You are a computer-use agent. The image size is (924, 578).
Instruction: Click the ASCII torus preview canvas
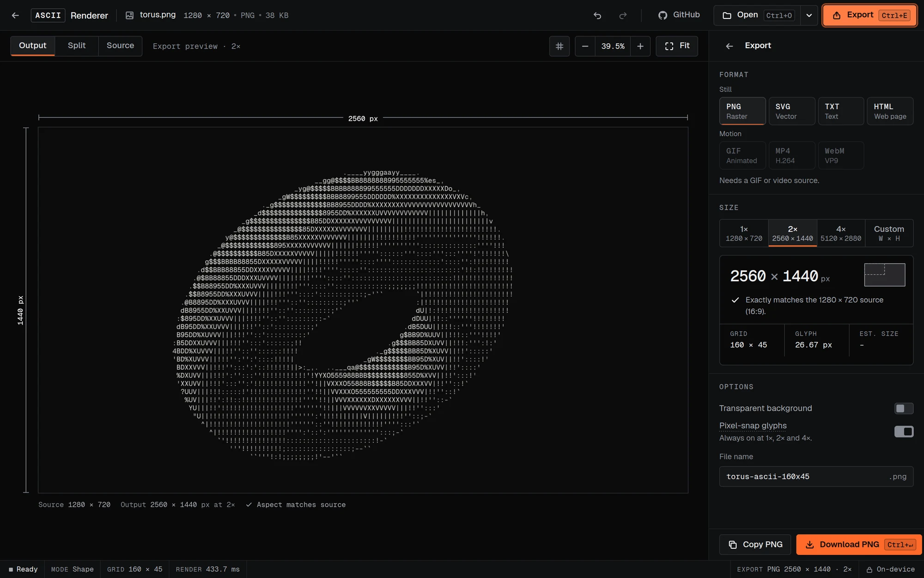click(363, 310)
